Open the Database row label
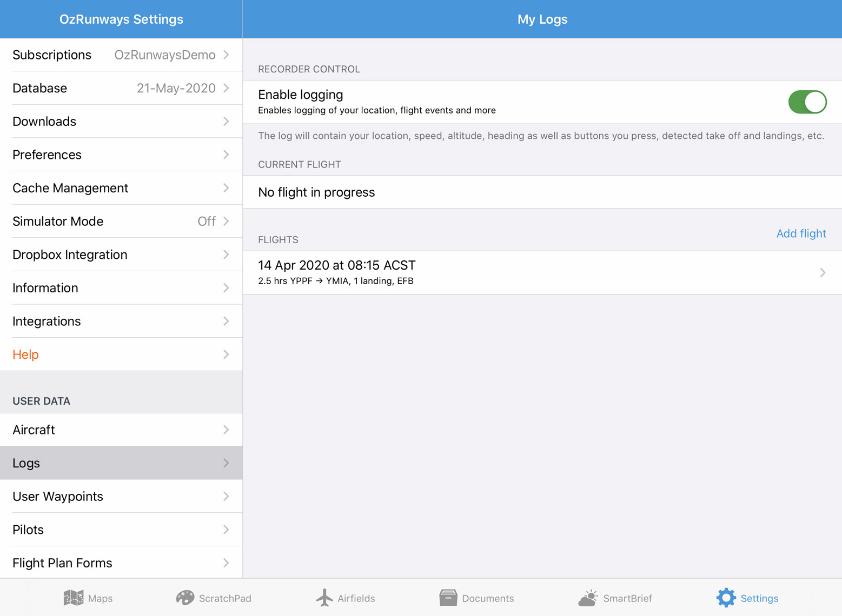The image size is (842, 616). [x=40, y=88]
